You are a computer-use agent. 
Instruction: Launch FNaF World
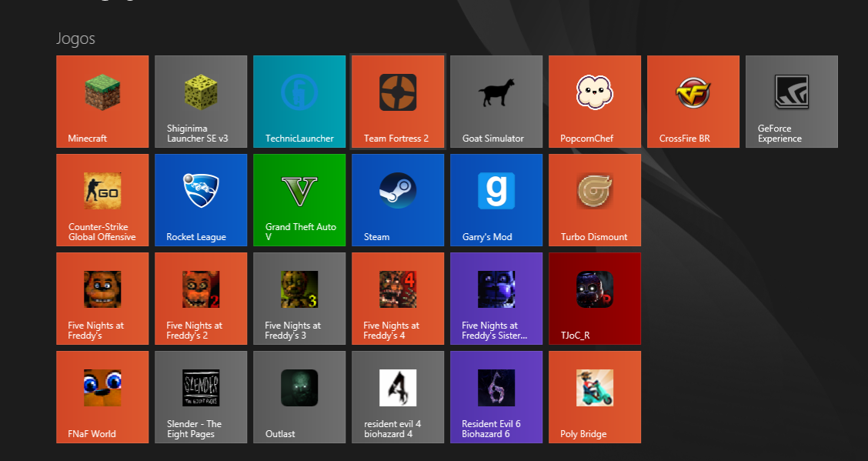coord(102,397)
